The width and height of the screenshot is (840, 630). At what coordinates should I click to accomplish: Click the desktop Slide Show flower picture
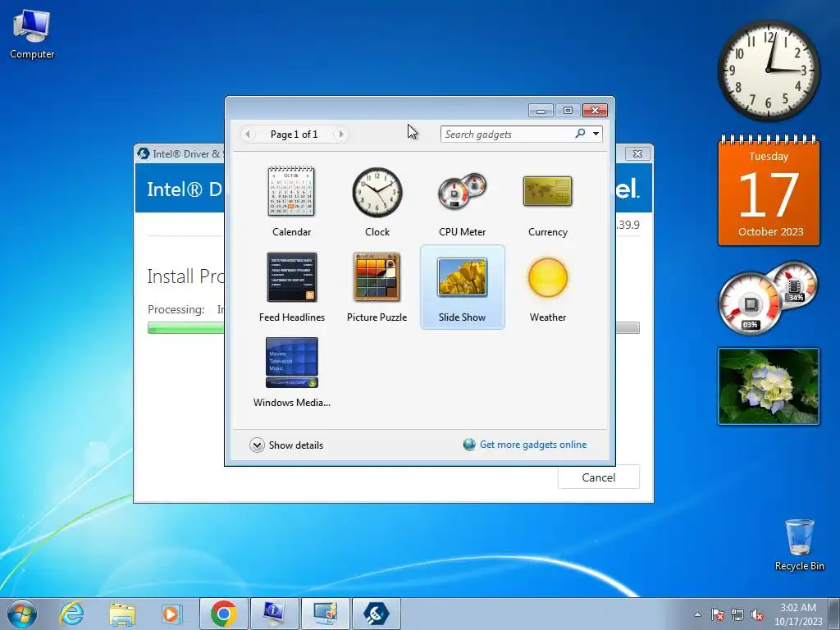pyautogui.click(x=768, y=386)
